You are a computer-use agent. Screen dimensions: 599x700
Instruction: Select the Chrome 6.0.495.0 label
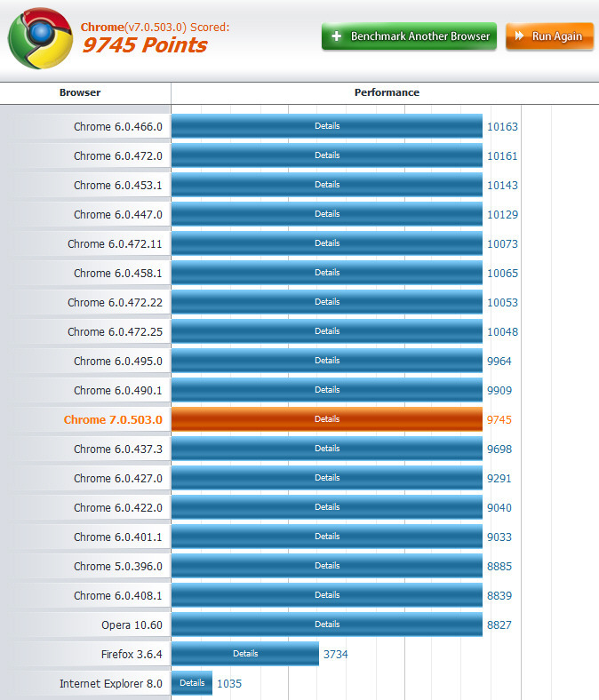click(118, 362)
